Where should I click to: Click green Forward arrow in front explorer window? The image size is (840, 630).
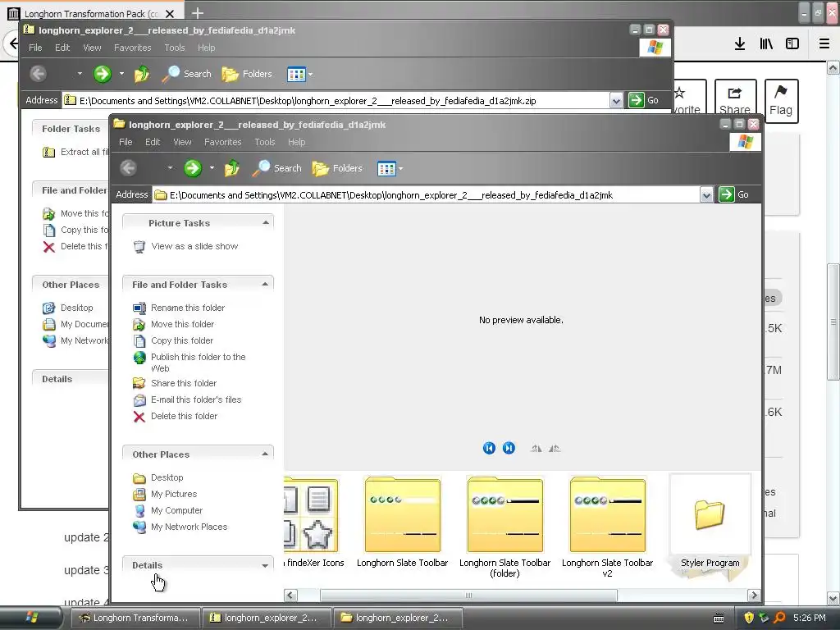(x=192, y=168)
